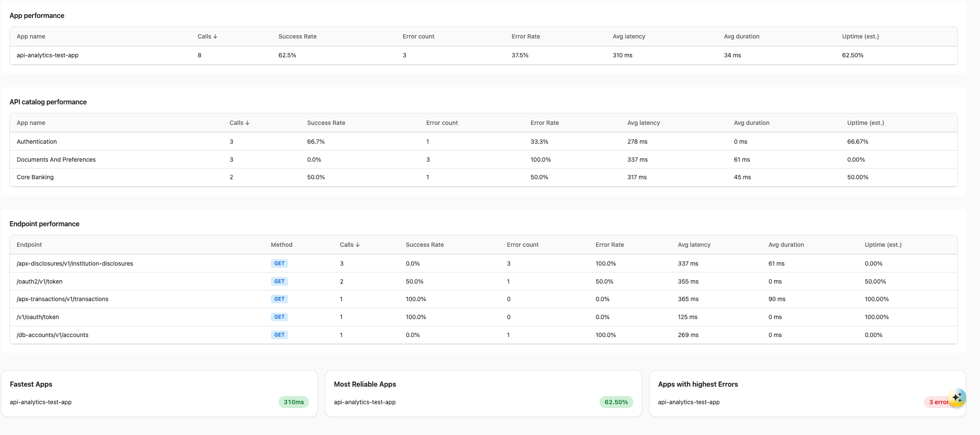Click the 310ms badge in Fastest Apps

(x=294, y=402)
